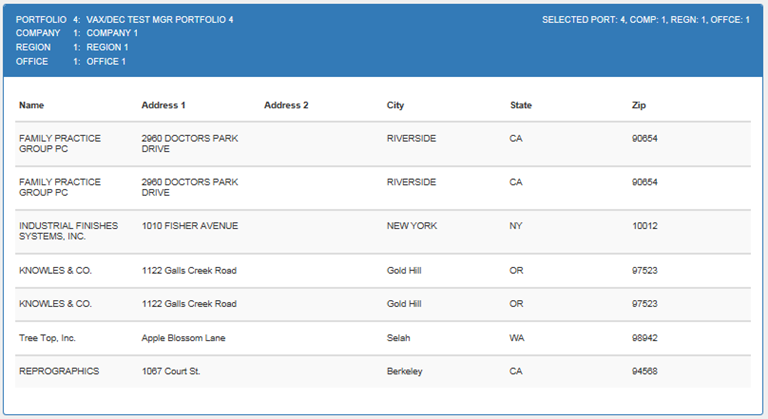Click the Berkeley city cell
This screenshot has height=419, width=768.
click(x=404, y=371)
